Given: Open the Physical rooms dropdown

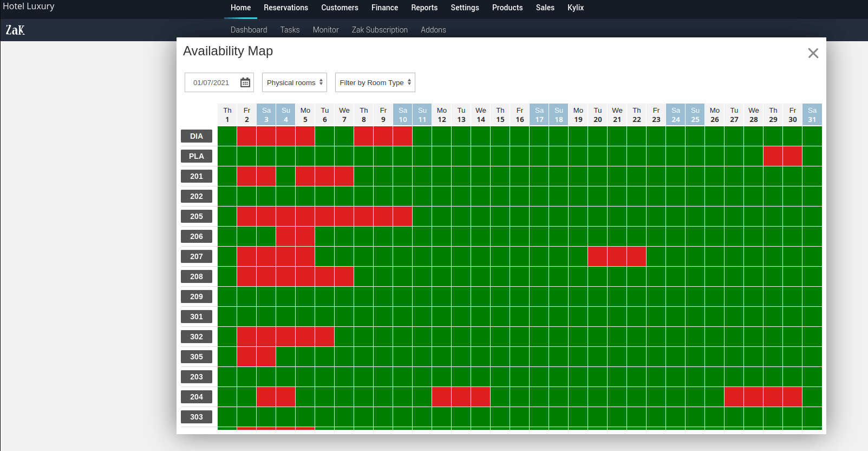Looking at the screenshot, I should click(295, 82).
